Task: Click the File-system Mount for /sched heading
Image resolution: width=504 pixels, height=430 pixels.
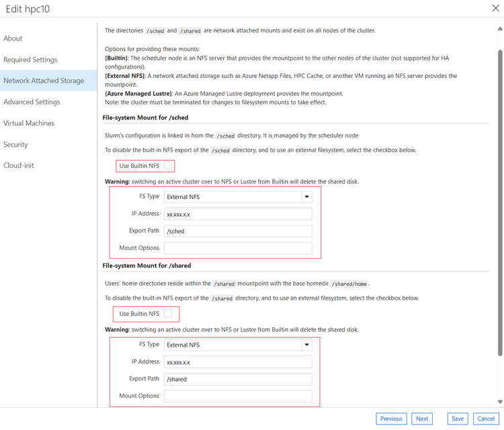Action: pyautogui.click(x=145, y=118)
